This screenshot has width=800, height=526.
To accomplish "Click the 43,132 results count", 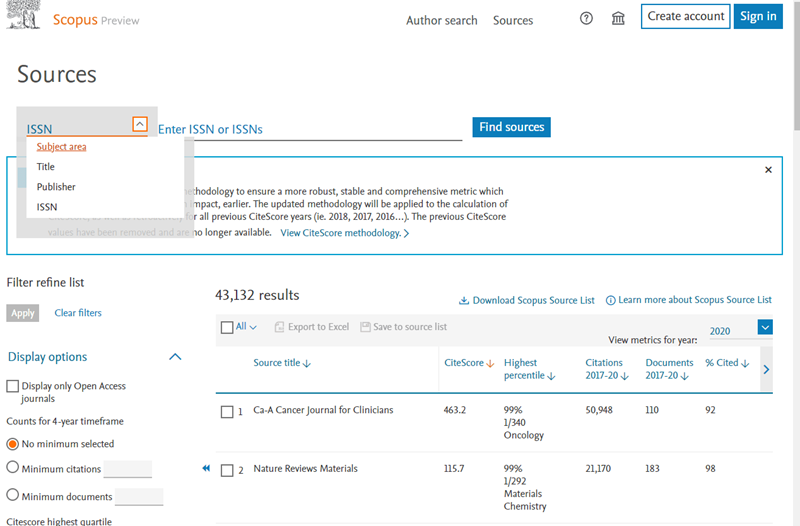I will pos(257,295).
